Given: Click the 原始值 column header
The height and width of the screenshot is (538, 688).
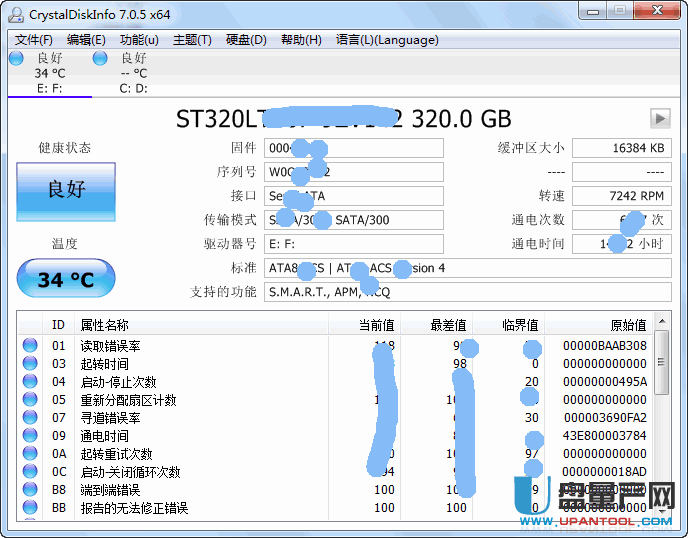Looking at the screenshot, I should (x=628, y=325).
